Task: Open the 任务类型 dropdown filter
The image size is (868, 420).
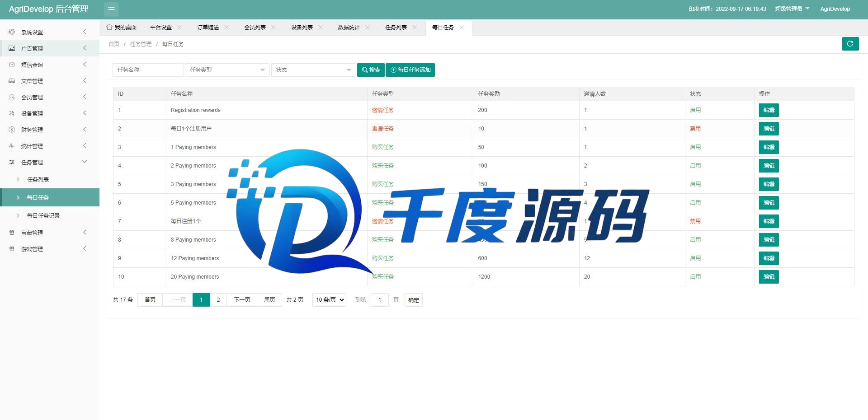Action: [227, 70]
